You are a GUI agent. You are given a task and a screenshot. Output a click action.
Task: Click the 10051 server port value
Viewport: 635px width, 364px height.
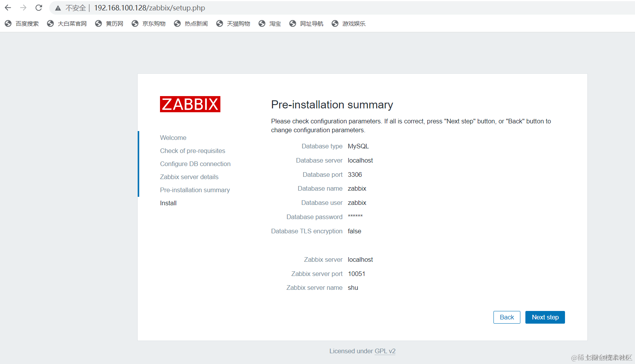pos(357,274)
